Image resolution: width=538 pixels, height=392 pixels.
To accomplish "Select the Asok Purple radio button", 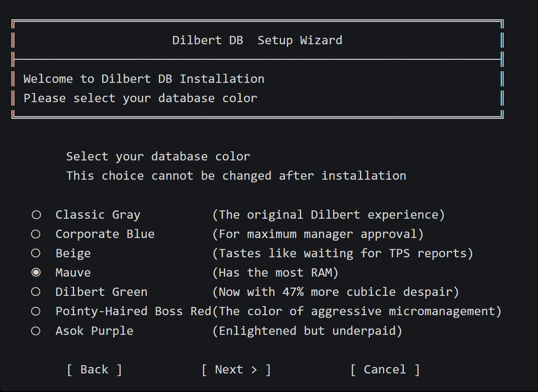I will pos(36,331).
